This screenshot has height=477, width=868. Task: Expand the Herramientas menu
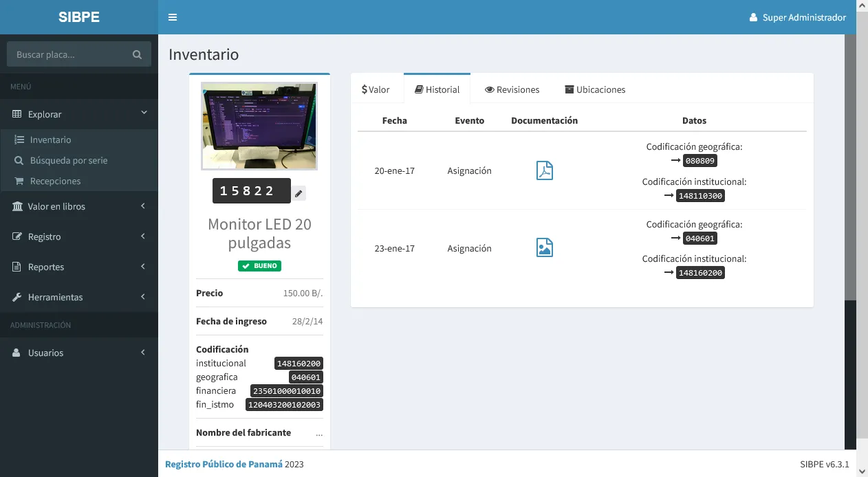pyautogui.click(x=79, y=297)
